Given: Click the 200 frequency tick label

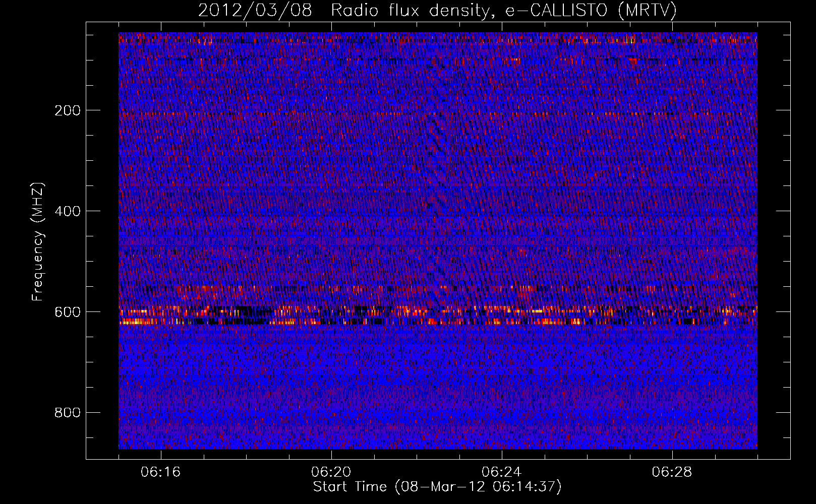Looking at the screenshot, I should 68,110.
